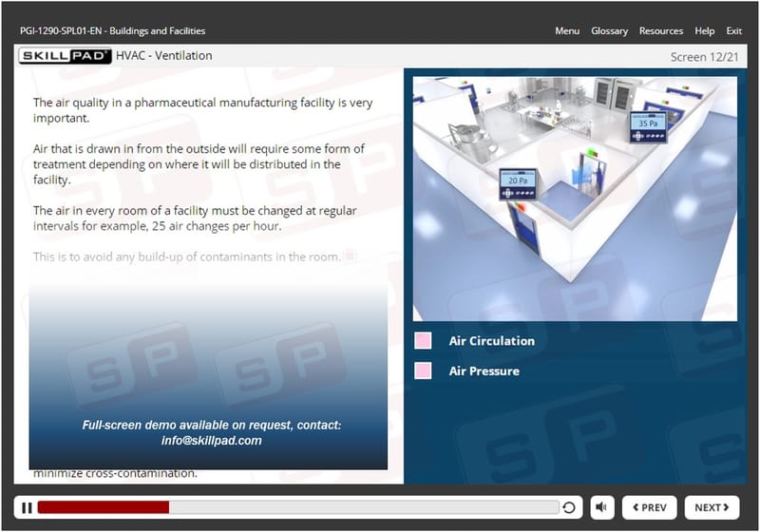Open the Menu
Image resolution: width=760 pixels, height=532 pixels.
coord(567,31)
